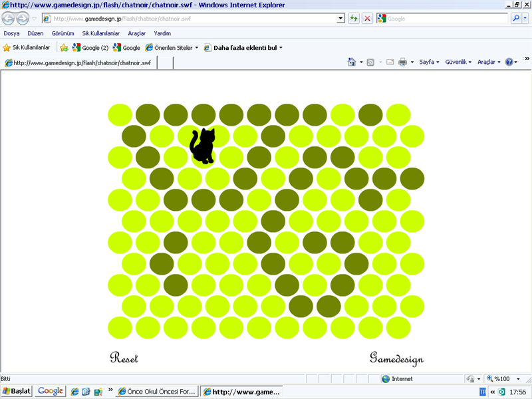
Task: Click the printer icon
Action: click(403, 62)
